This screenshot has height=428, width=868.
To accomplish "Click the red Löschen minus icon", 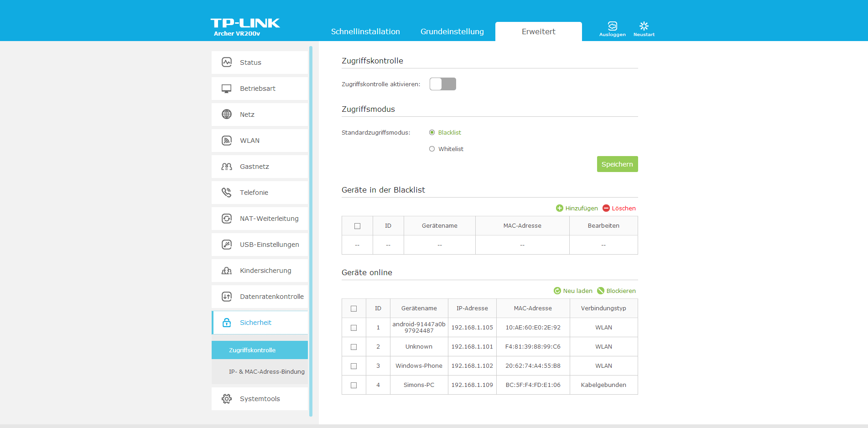I will pos(606,208).
